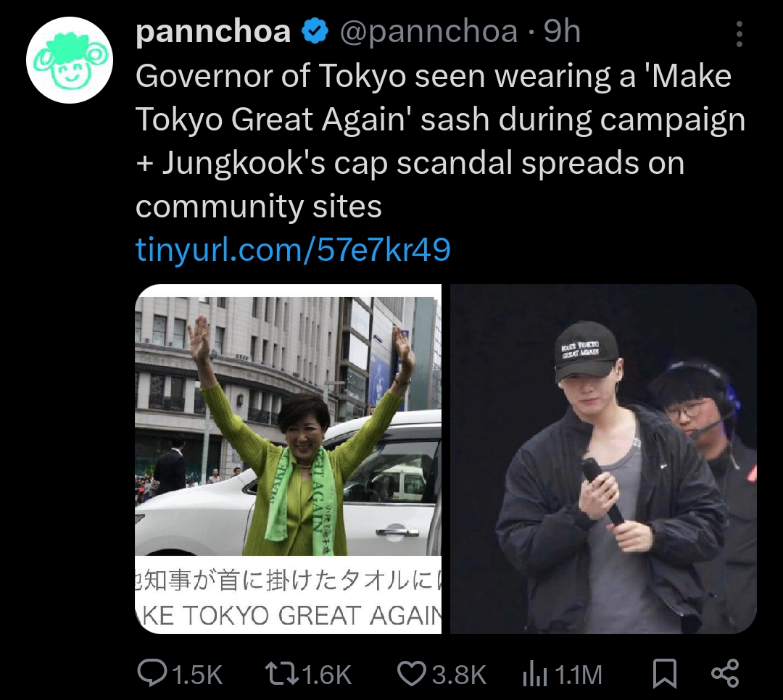Image resolution: width=783 pixels, height=700 pixels.
Task: Open the pannchoa display name
Action: pos(213,31)
